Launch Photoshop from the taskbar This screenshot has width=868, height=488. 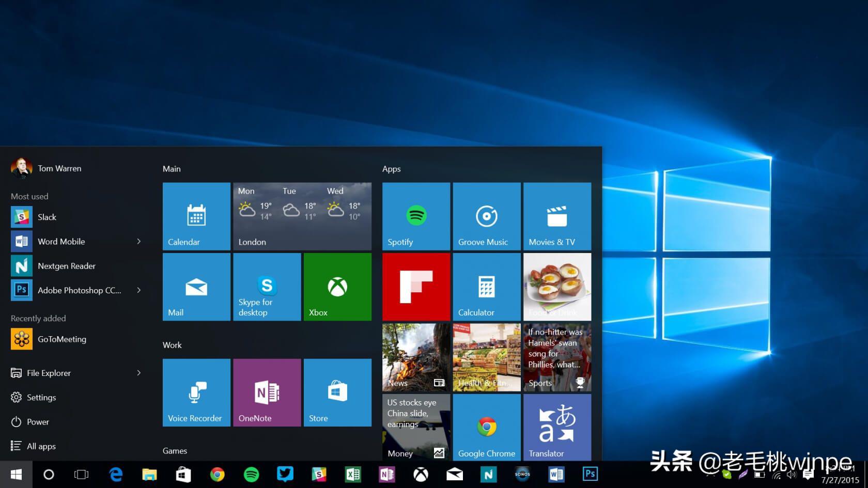[590, 474]
